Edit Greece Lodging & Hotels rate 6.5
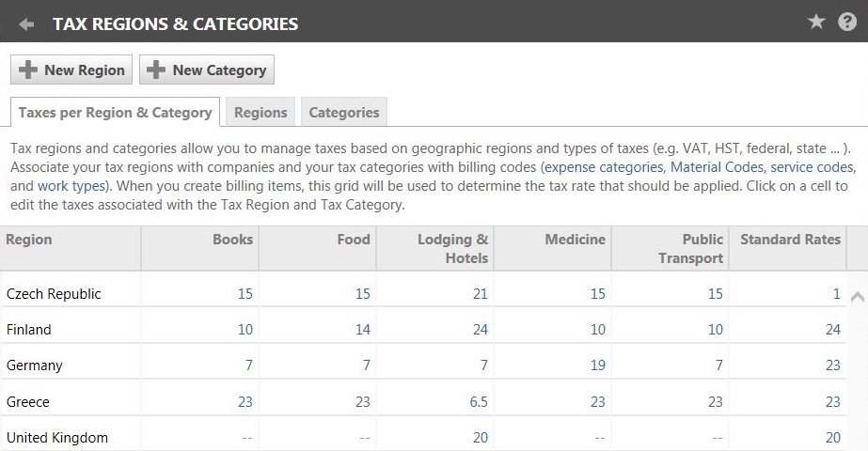This screenshot has width=868, height=451. [x=478, y=401]
